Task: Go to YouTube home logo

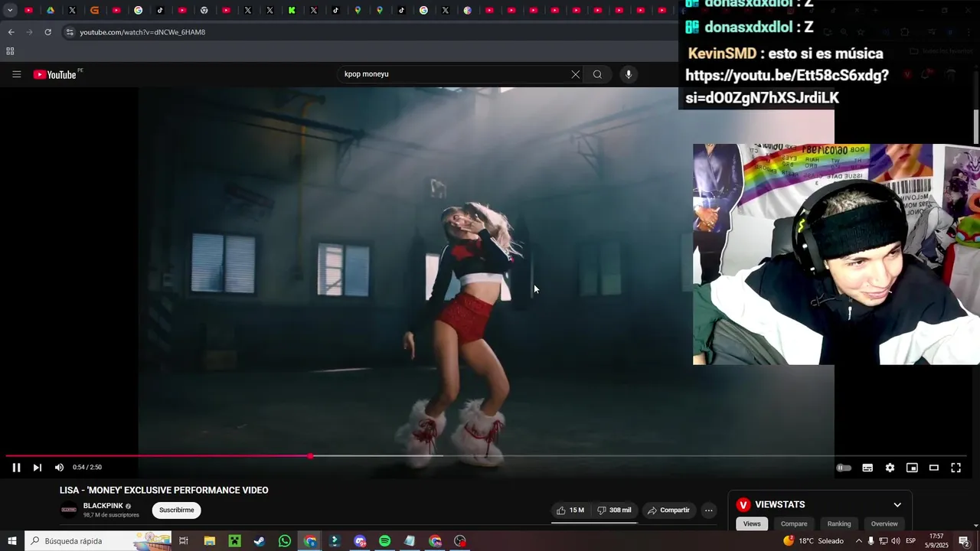Action: tap(55, 74)
